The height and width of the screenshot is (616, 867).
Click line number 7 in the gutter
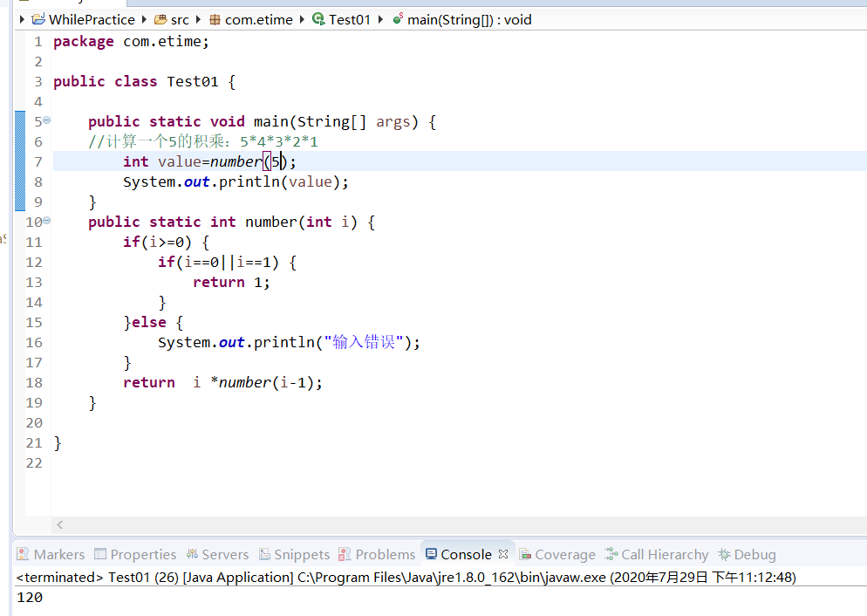click(38, 162)
